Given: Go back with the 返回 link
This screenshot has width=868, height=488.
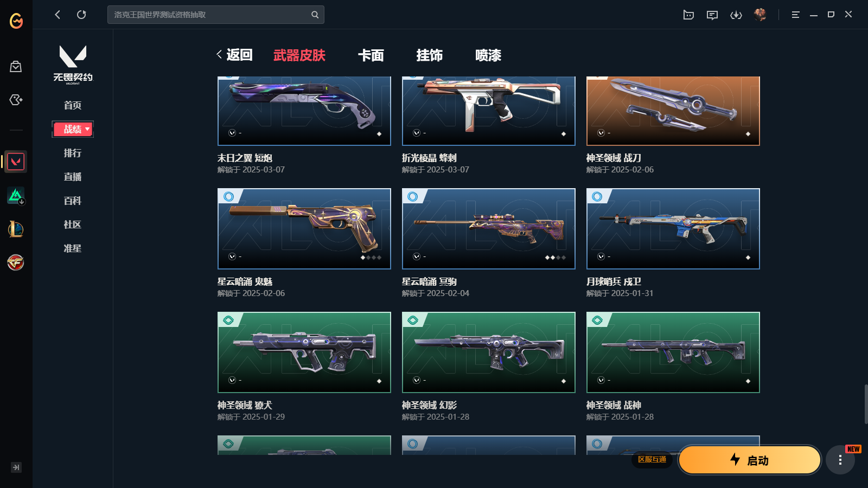Looking at the screenshot, I should click(234, 55).
